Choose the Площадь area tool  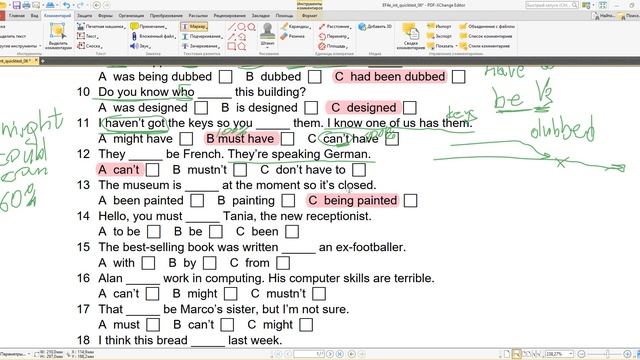(332, 46)
